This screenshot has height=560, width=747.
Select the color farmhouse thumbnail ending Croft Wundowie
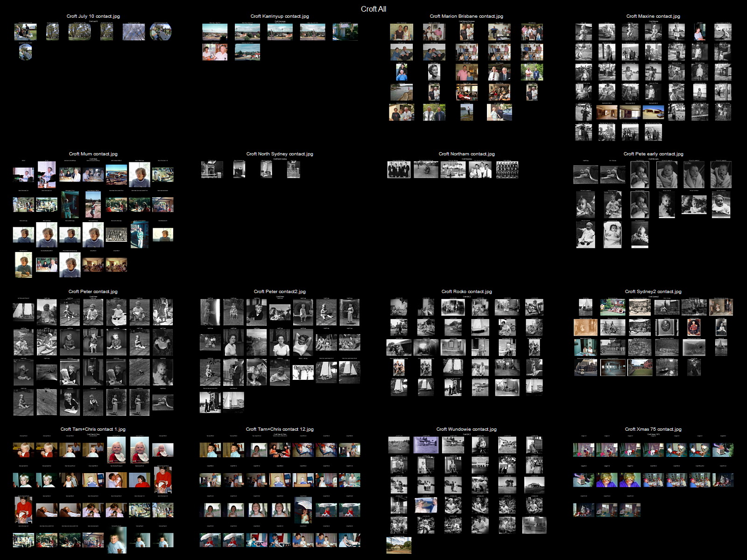[x=399, y=545]
